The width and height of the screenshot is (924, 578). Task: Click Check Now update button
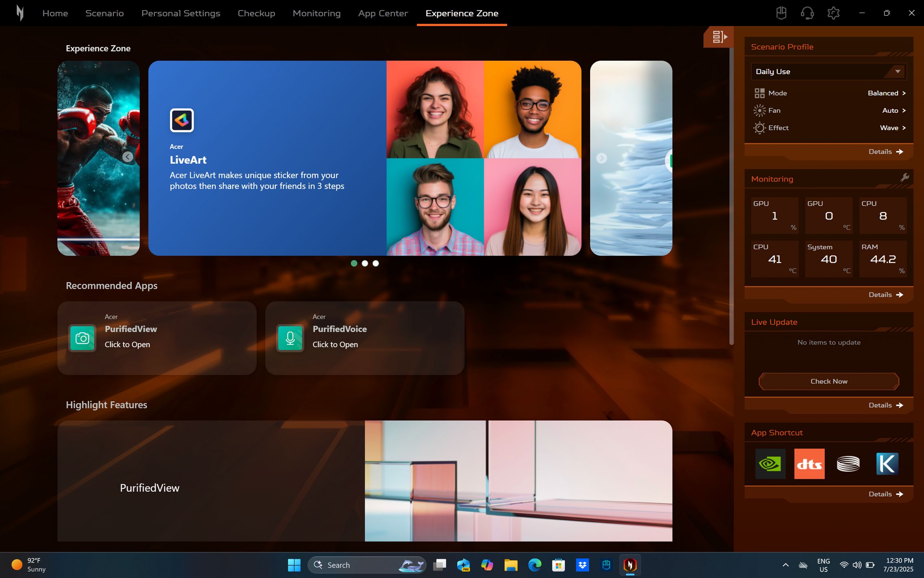point(829,381)
